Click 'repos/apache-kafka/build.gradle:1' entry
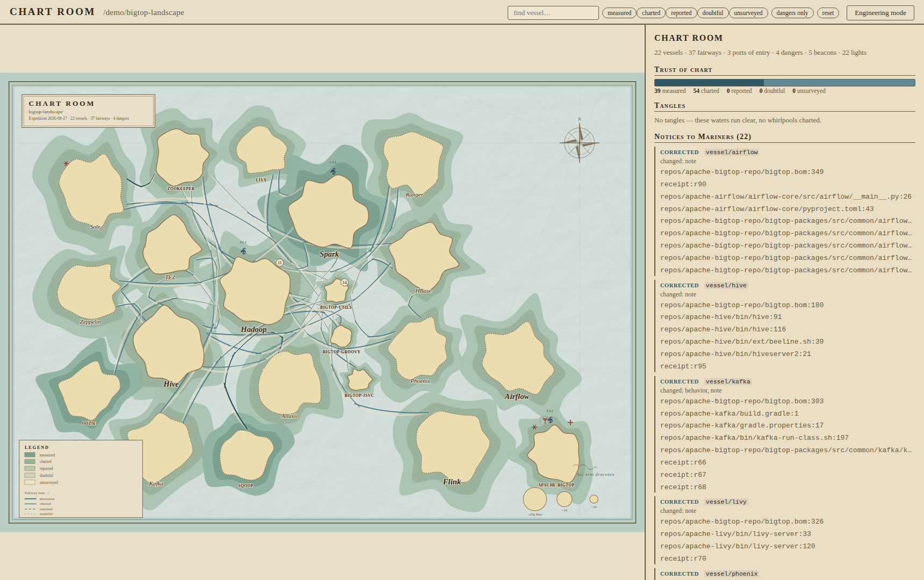Image resolution: width=924 pixels, height=580 pixels. point(730,414)
